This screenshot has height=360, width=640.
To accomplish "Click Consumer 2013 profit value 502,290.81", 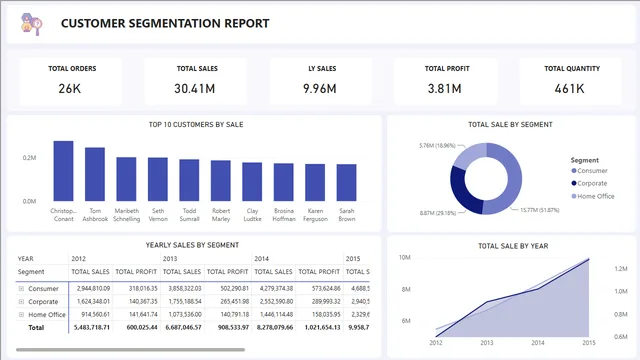I will [234, 289].
